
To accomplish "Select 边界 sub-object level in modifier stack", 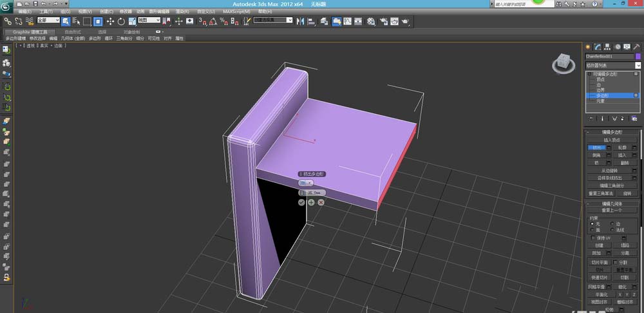I will tap(600, 90).
